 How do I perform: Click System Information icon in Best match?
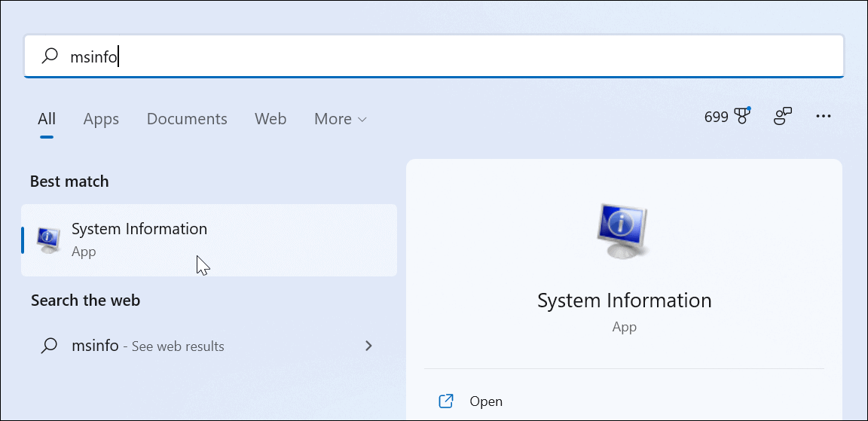click(48, 241)
